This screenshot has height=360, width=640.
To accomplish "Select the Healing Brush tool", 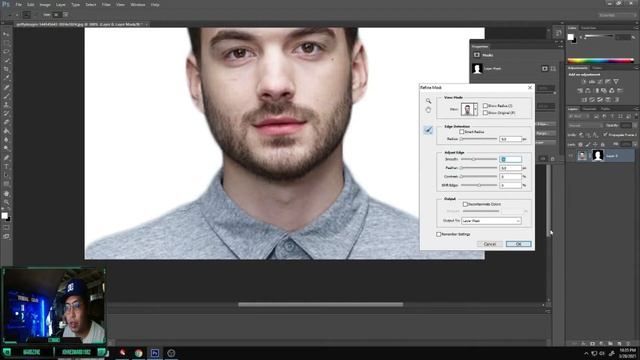I will pos(6,87).
